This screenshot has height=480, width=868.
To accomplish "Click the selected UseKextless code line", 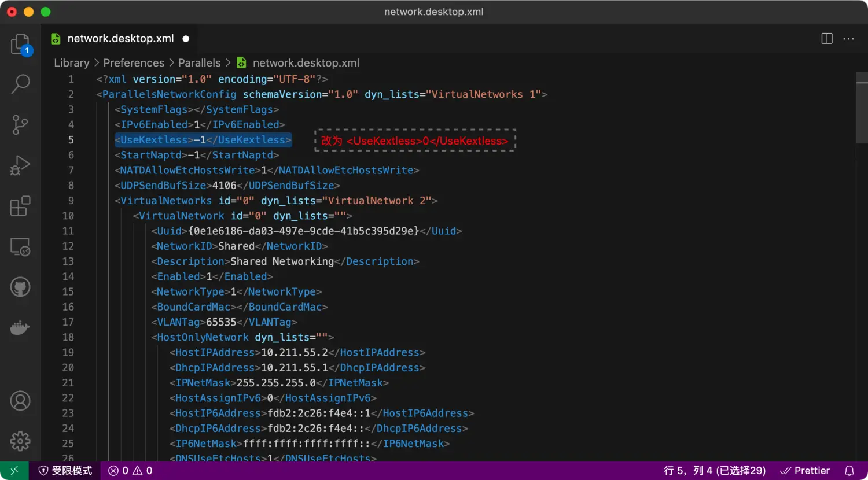I will (x=203, y=140).
